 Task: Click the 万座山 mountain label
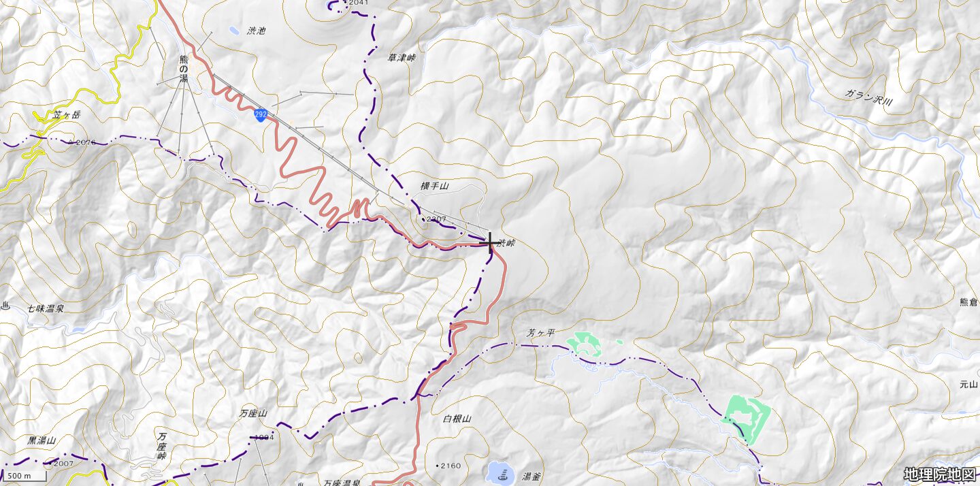[253, 413]
